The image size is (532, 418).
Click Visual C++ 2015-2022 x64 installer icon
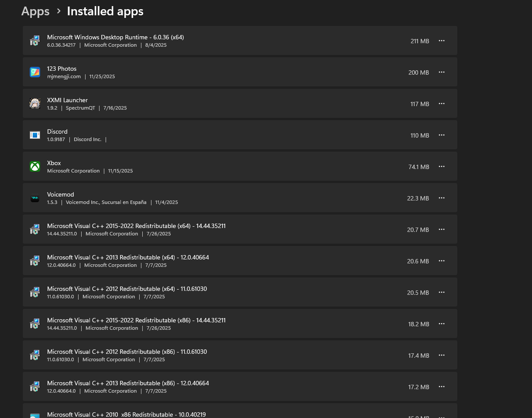pyautogui.click(x=35, y=229)
